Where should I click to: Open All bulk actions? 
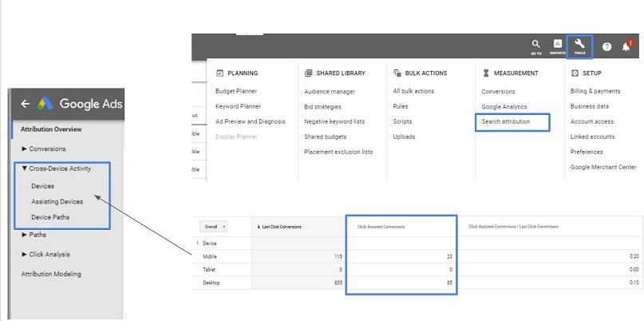point(413,91)
